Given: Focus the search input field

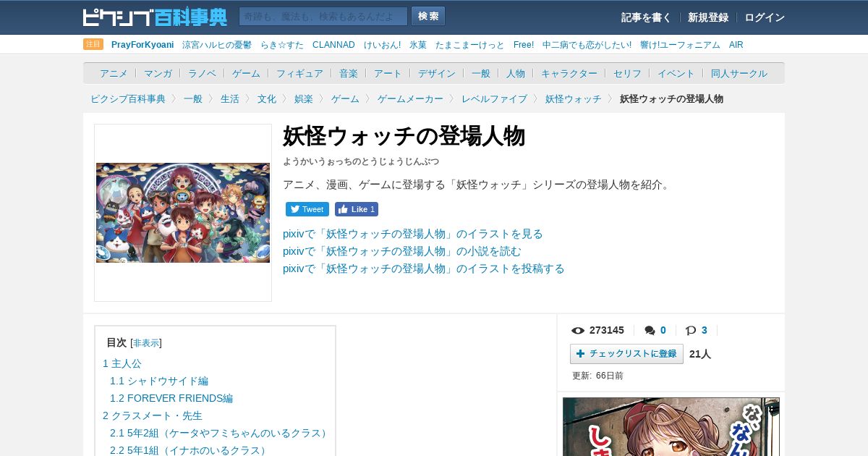Looking at the screenshot, I should [323, 17].
